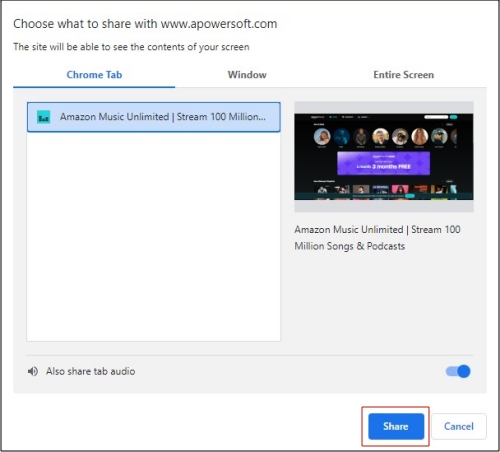Click the speaker audio icon

(33, 371)
